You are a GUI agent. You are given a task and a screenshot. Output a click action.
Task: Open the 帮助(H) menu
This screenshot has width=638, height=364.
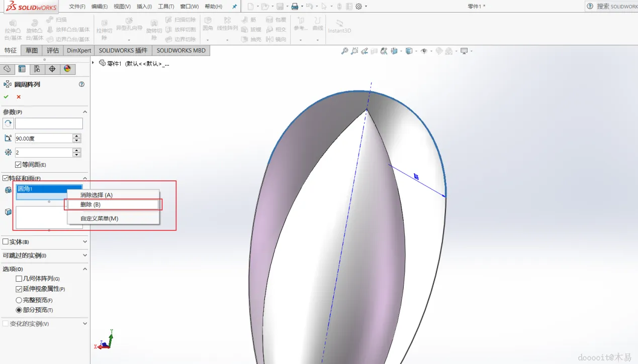(x=213, y=7)
